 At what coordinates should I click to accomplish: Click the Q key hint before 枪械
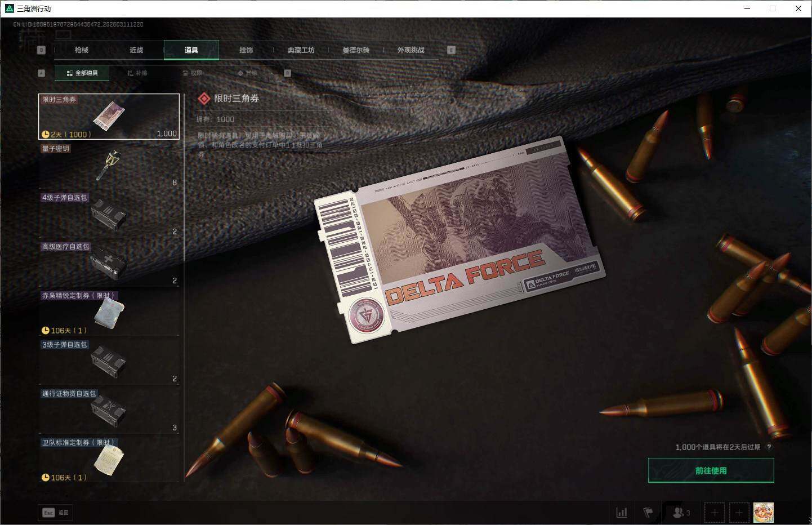tap(41, 50)
